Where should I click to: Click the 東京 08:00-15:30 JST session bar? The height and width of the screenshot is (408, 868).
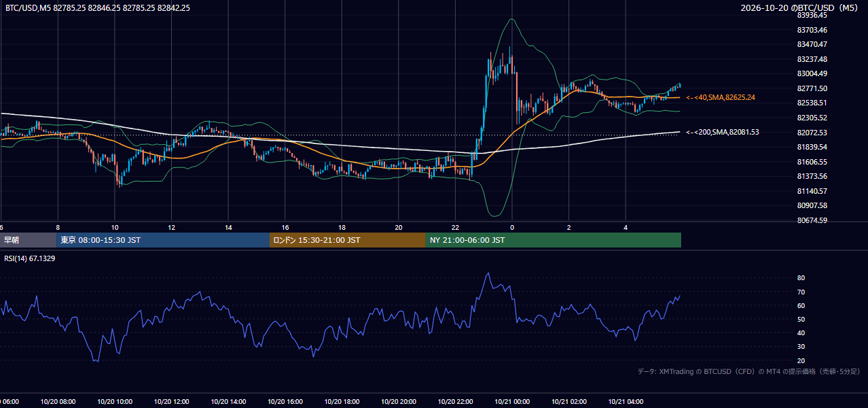point(163,240)
